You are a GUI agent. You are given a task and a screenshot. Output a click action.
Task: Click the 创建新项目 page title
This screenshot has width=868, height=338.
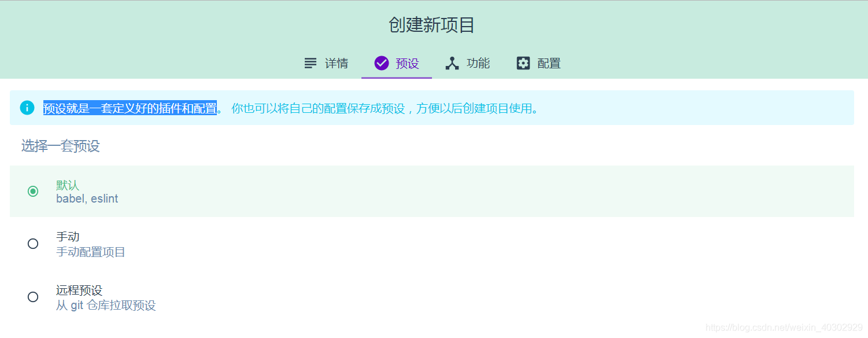pyautogui.click(x=432, y=25)
